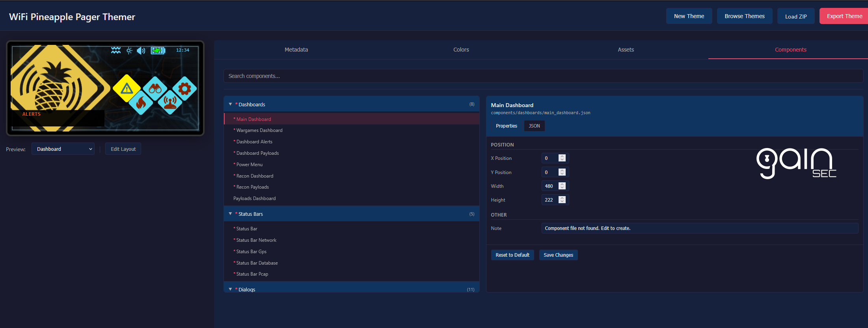
Task: Increment the X Position stepper
Action: coord(562,156)
